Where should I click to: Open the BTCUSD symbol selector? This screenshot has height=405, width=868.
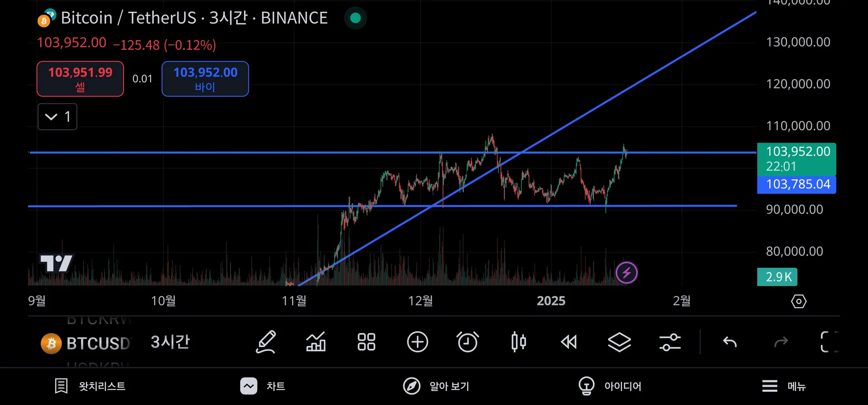point(86,343)
